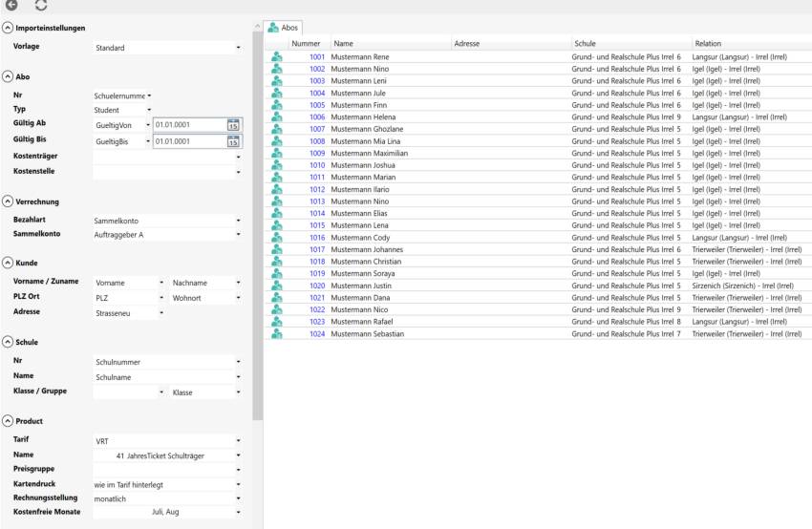Open subscription number 1019 link
The image size is (812, 529).
(317, 273)
